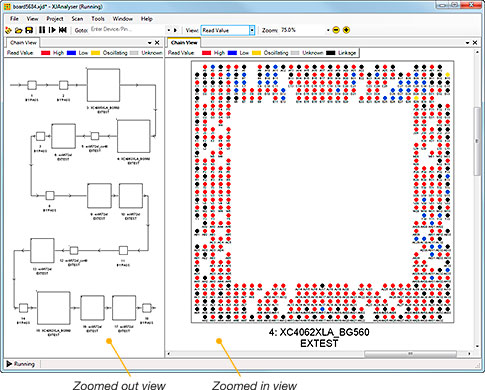Zoom out with the yellow minus icon
The image size is (485, 390).
point(336,30)
